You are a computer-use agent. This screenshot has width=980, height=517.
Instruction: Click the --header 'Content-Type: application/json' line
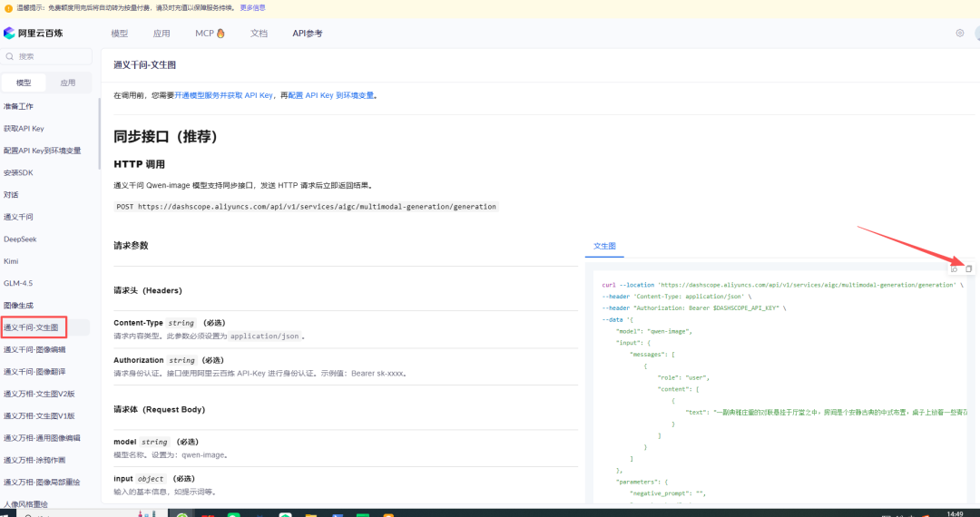tap(676, 296)
